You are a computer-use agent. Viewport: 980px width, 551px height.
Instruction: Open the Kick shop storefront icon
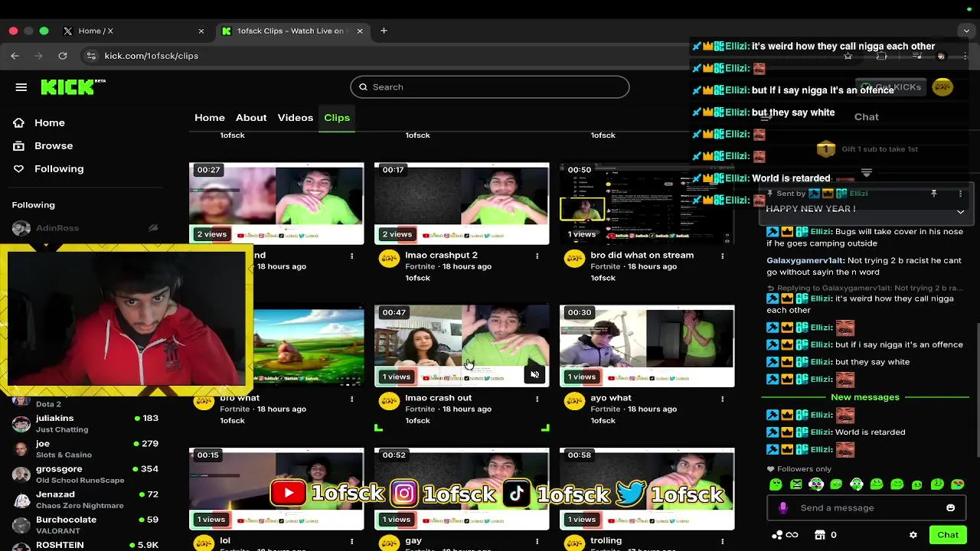[820, 535]
